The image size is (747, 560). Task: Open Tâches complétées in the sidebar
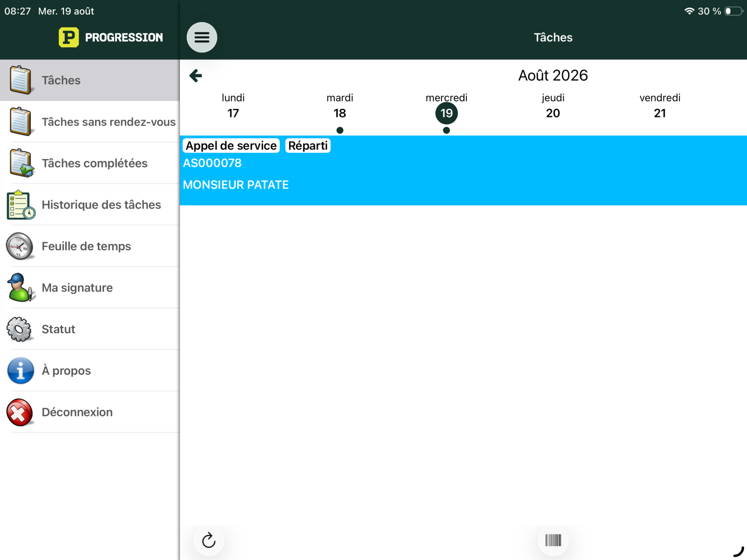click(90, 163)
